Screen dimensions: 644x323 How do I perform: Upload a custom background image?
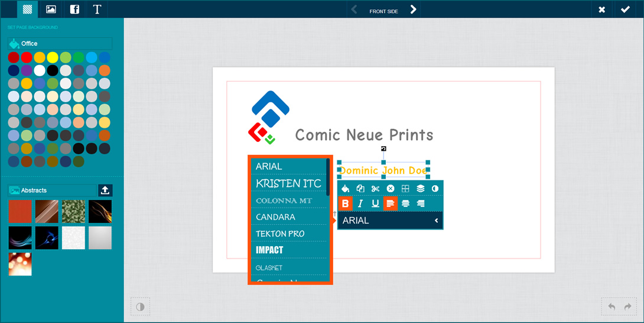tap(105, 190)
